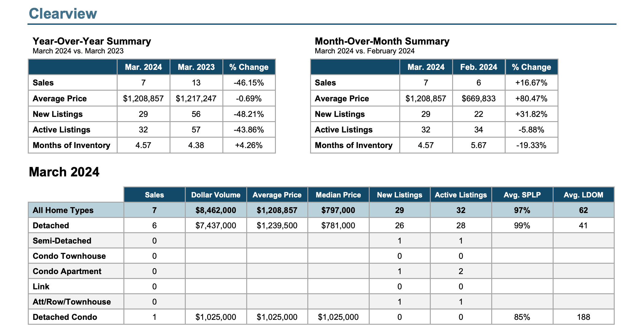Click the Condo Townhouse row label
This screenshot has width=644, height=329.
[69, 256]
